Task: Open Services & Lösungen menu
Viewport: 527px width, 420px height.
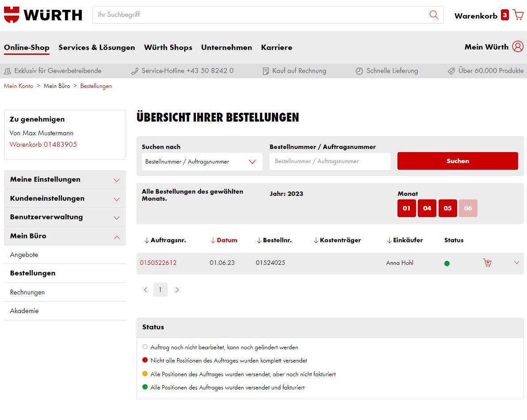Action: tap(97, 47)
